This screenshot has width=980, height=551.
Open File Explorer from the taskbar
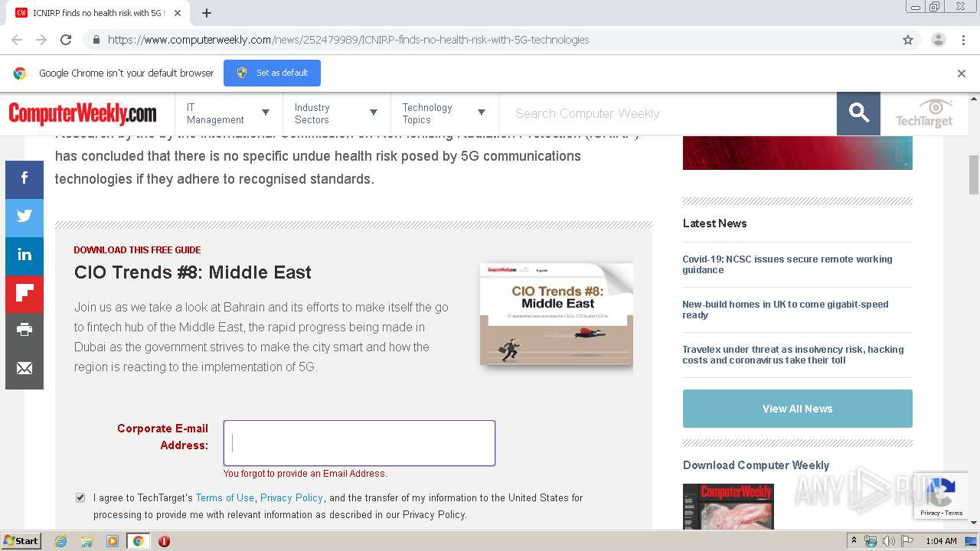coord(87,541)
